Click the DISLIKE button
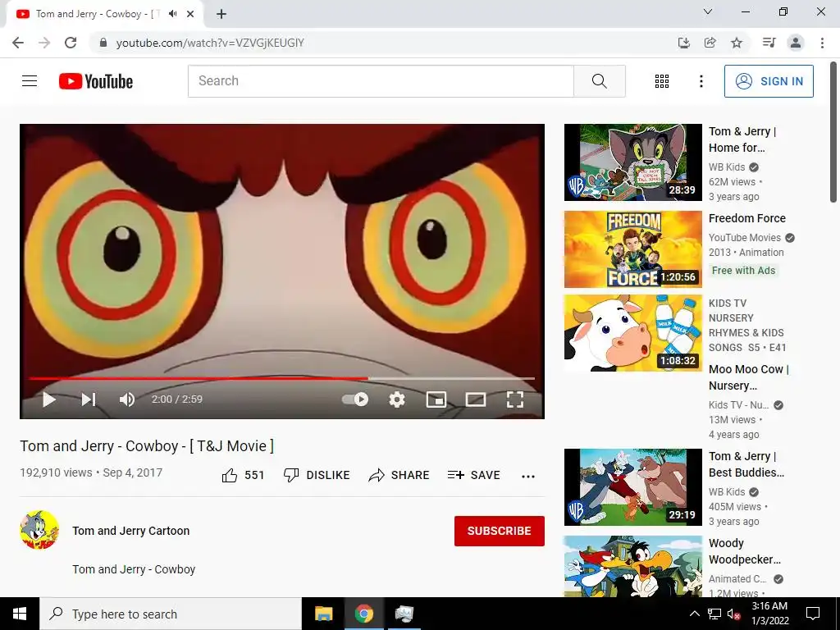This screenshot has height=630, width=840. pyautogui.click(x=317, y=475)
